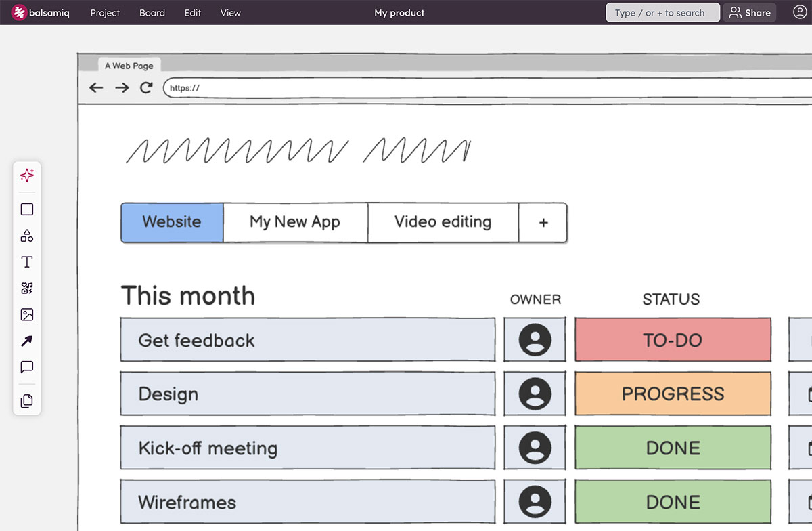Click the green DONE status swatch
The image size is (812, 531).
point(673,448)
